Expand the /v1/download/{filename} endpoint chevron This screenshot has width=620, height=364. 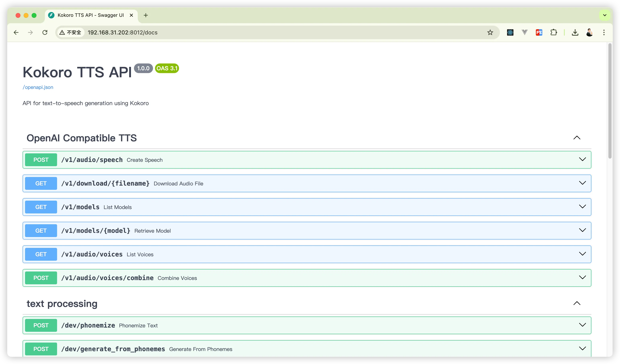[x=582, y=183]
